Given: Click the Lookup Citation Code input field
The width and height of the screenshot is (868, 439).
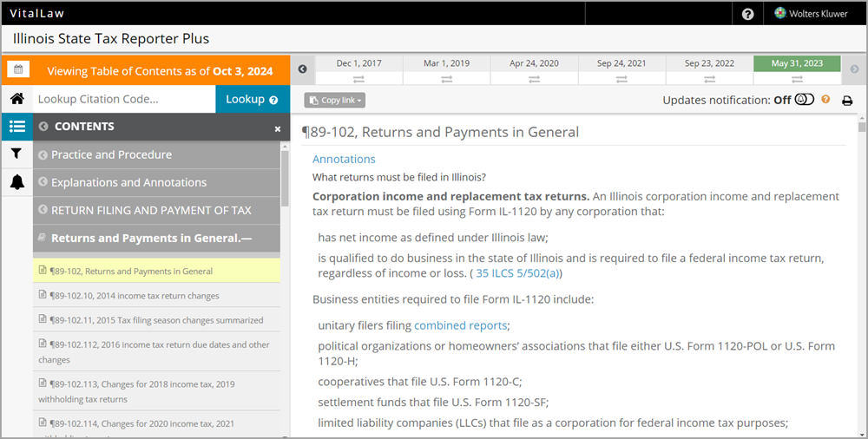Looking at the screenshot, I should [x=124, y=99].
